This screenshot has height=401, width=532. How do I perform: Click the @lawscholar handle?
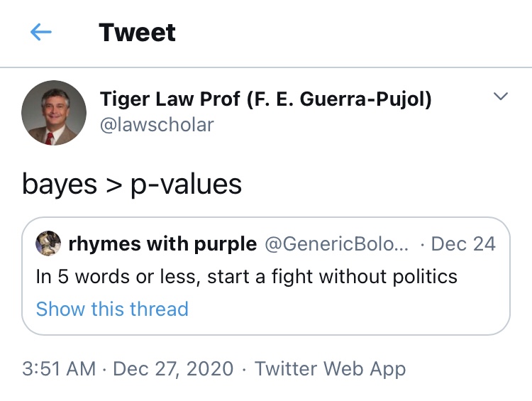157,125
